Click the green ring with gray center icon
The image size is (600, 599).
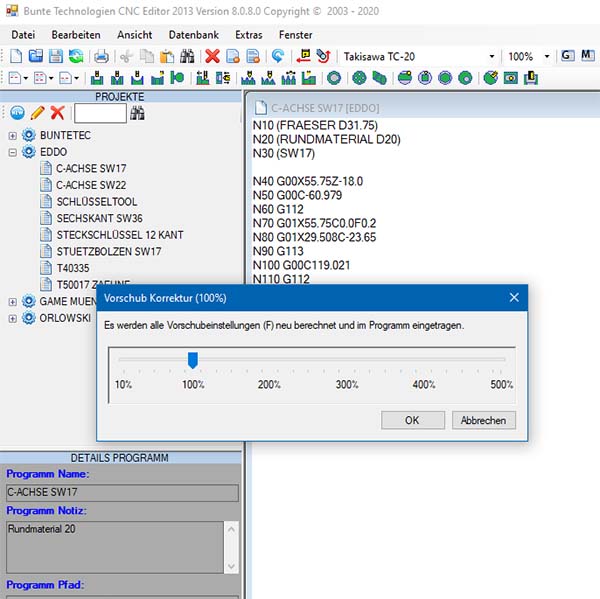click(334, 78)
